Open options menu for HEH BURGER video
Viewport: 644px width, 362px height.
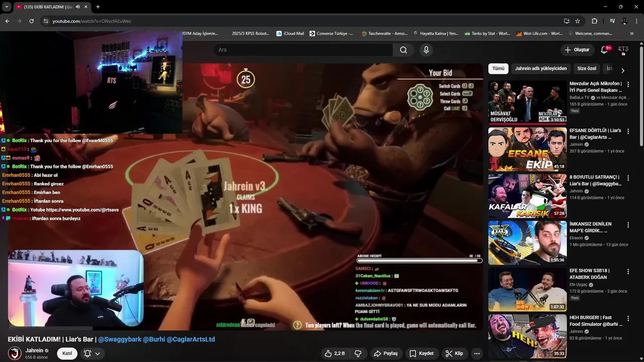pyautogui.click(x=628, y=318)
